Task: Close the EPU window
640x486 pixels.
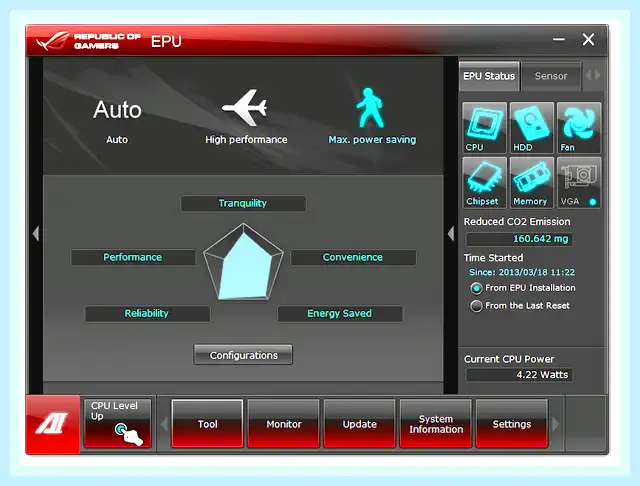Action: (x=588, y=40)
